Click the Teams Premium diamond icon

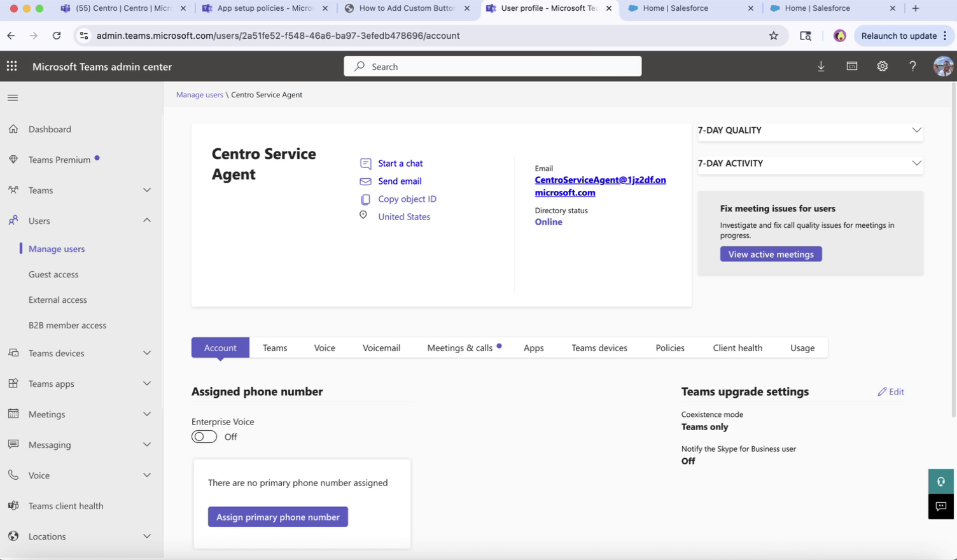[x=13, y=159]
